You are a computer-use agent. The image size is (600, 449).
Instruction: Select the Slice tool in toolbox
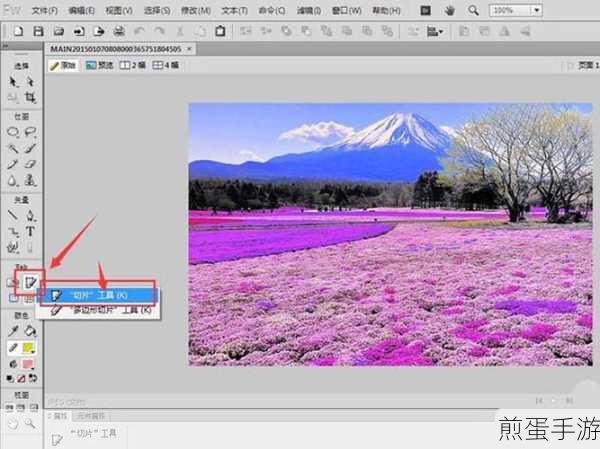click(x=30, y=283)
